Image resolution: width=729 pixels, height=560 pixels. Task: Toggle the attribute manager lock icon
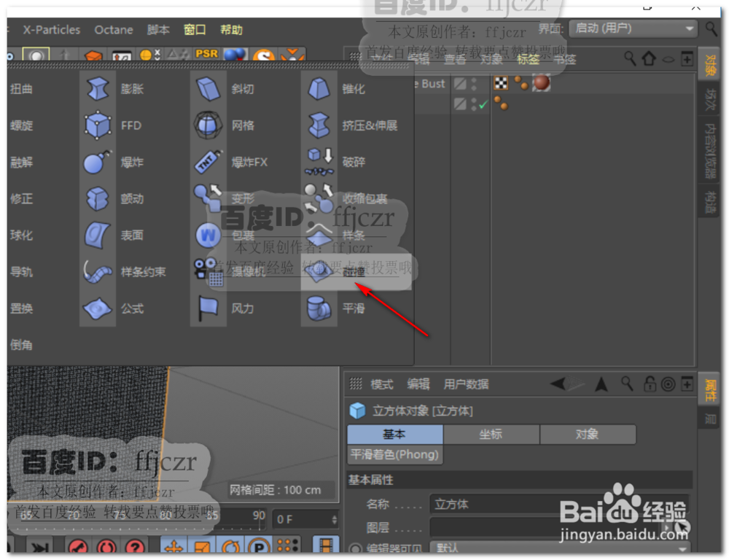pyautogui.click(x=650, y=384)
